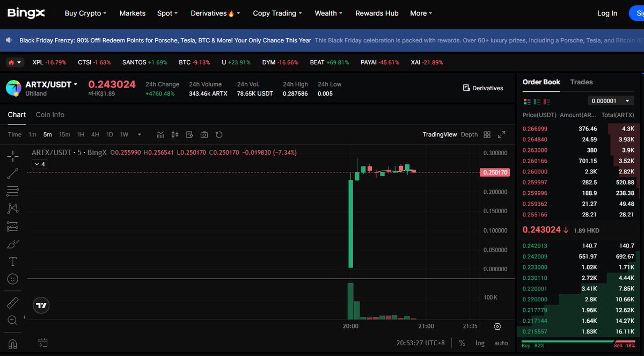Select the Order Book tab
This screenshot has width=644, height=356.
[541, 82]
